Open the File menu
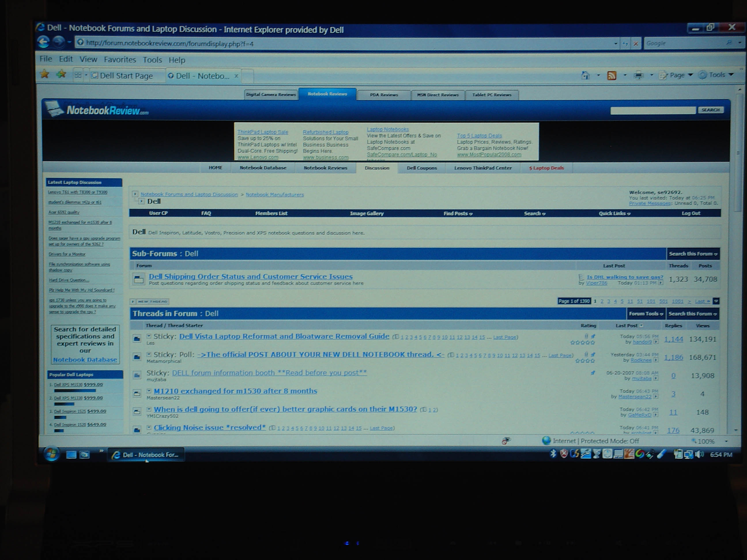The height and width of the screenshot is (560, 747). (x=46, y=59)
